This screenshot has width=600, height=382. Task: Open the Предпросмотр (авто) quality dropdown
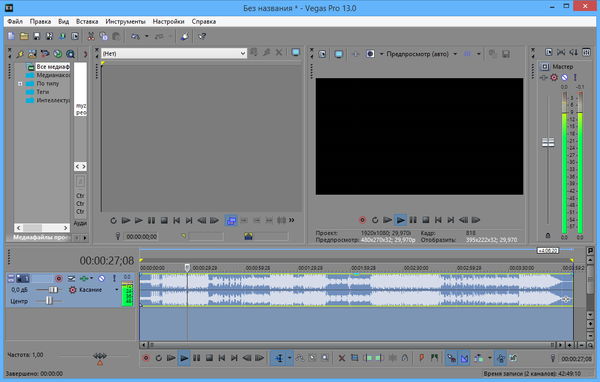tap(455, 54)
